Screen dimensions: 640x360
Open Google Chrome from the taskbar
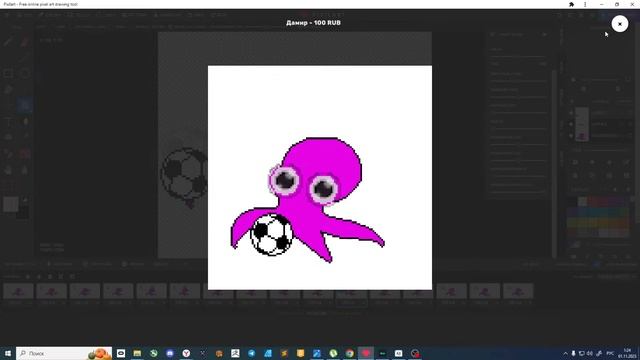click(x=349, y=353)
